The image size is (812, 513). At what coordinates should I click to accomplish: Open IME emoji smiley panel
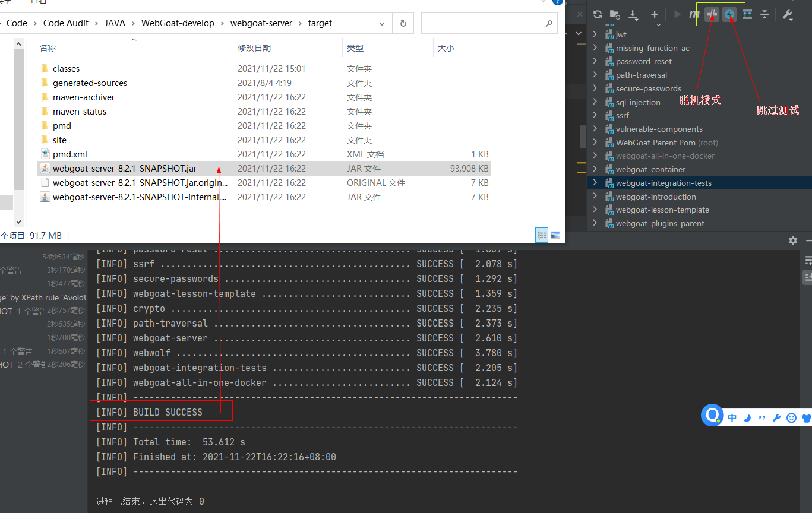(x=791, y=418)
